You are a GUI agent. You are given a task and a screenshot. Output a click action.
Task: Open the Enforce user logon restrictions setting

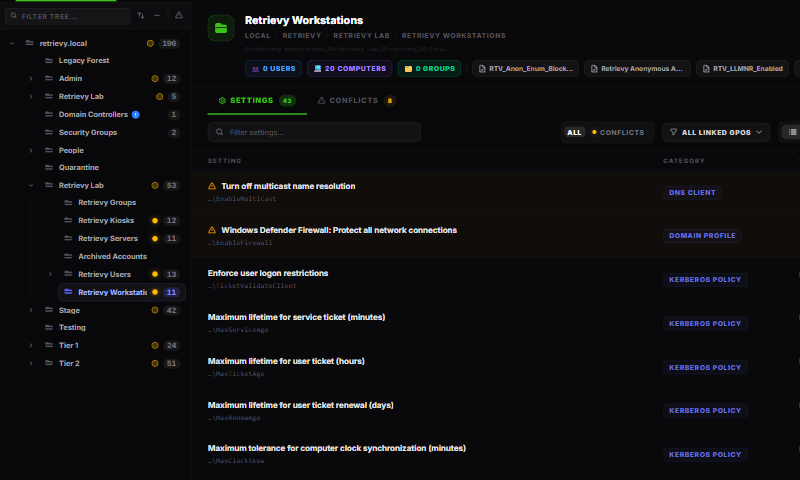(268, 273)
